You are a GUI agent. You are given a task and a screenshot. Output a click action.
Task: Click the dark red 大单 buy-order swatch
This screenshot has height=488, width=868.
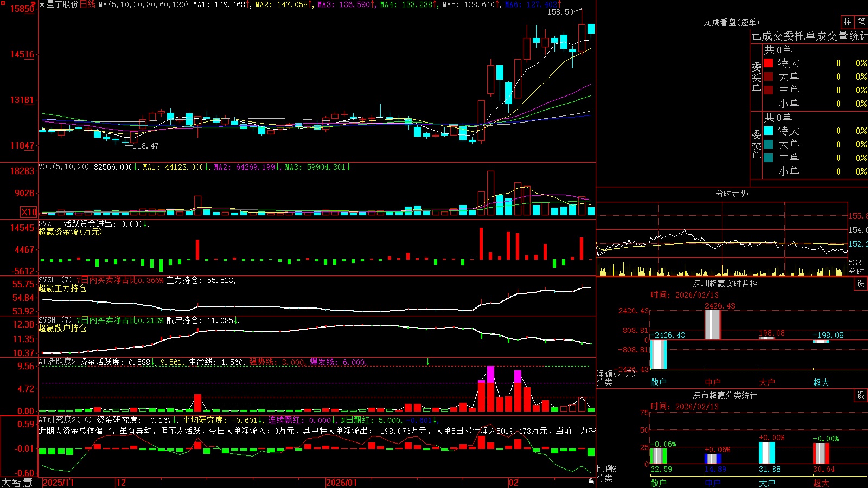pos(768,76)
